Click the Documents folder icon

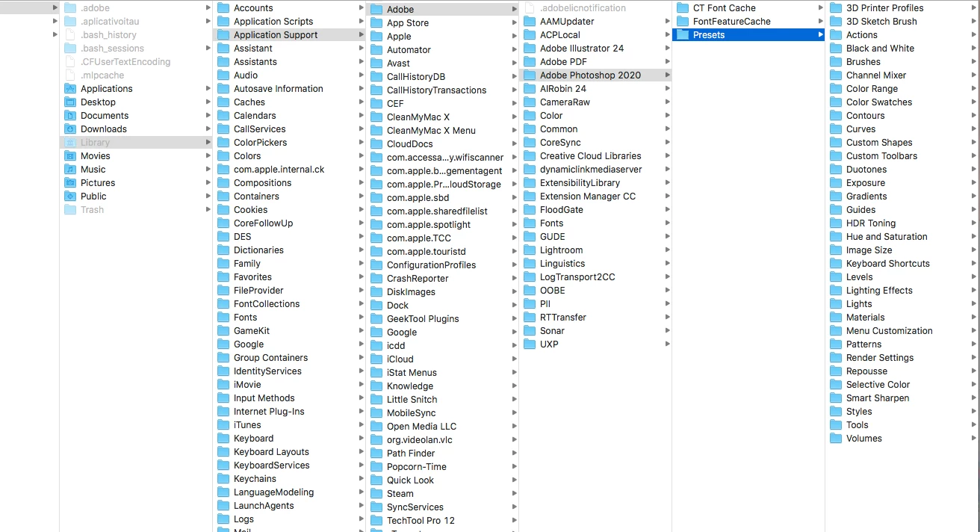(x=70, y=116)
